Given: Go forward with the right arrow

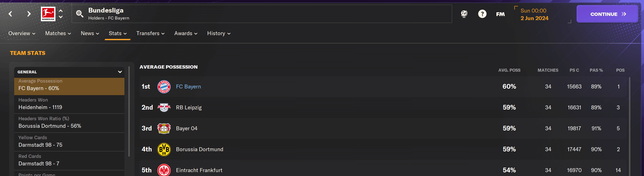Looking at the screenshot, I should [29, 14].
